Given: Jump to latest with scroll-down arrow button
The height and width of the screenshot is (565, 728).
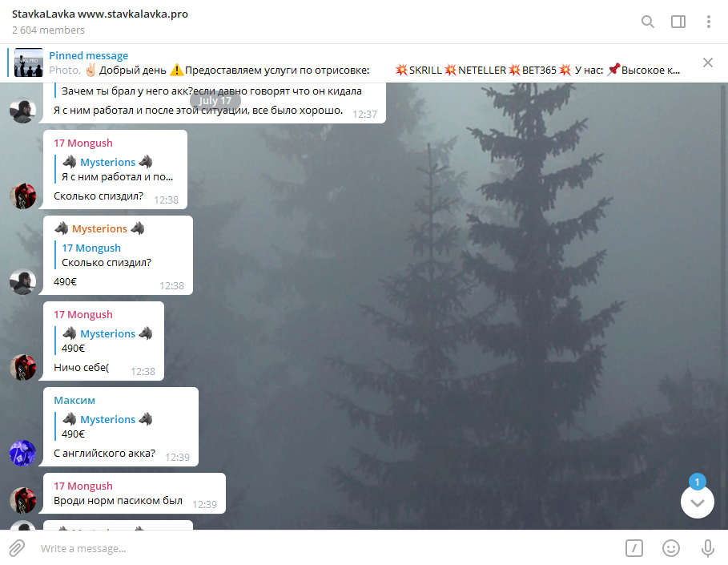Looking at the screenshot, I should click(697, 502).
